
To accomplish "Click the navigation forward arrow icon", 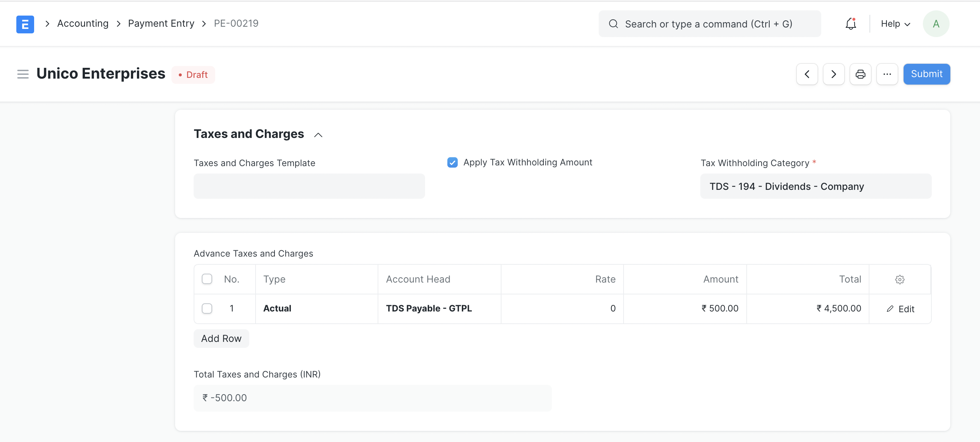I will 834,74.
